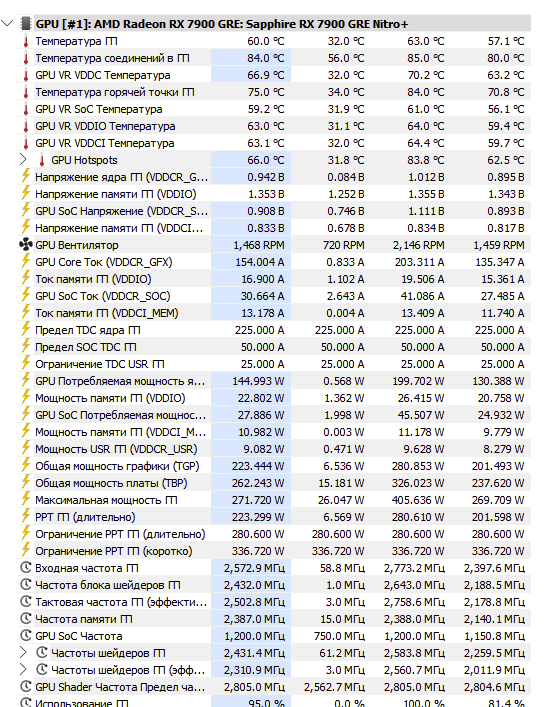Select the Тактовая частота ГП (эффекти... row

(x=275, y=602)
